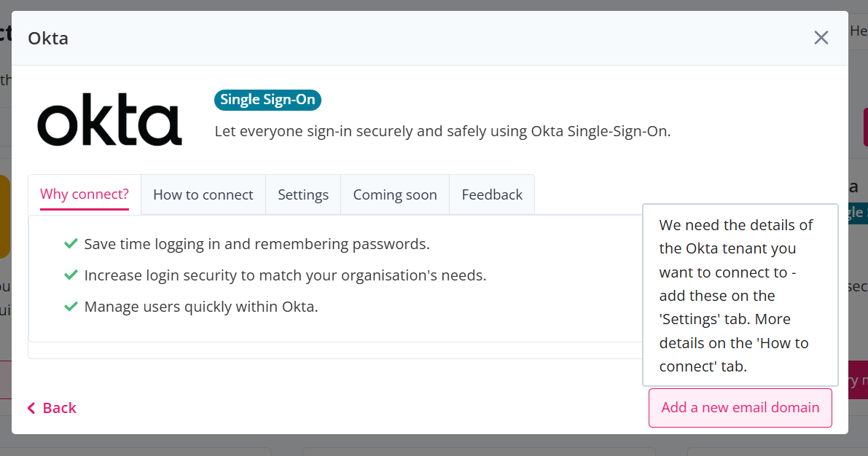868x456 pixels.
Task: Go to the Feedback tab
Action: 491,194
